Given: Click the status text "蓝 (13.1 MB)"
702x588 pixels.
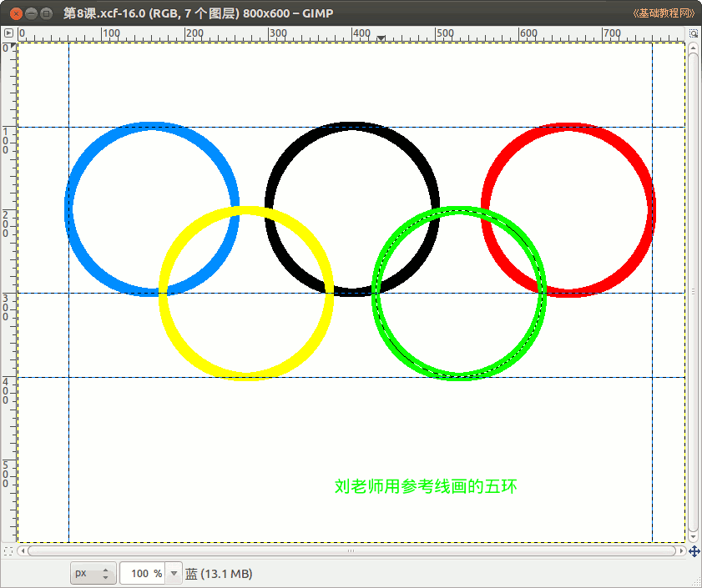Looking at the screenshot, I should pos(219,574).
